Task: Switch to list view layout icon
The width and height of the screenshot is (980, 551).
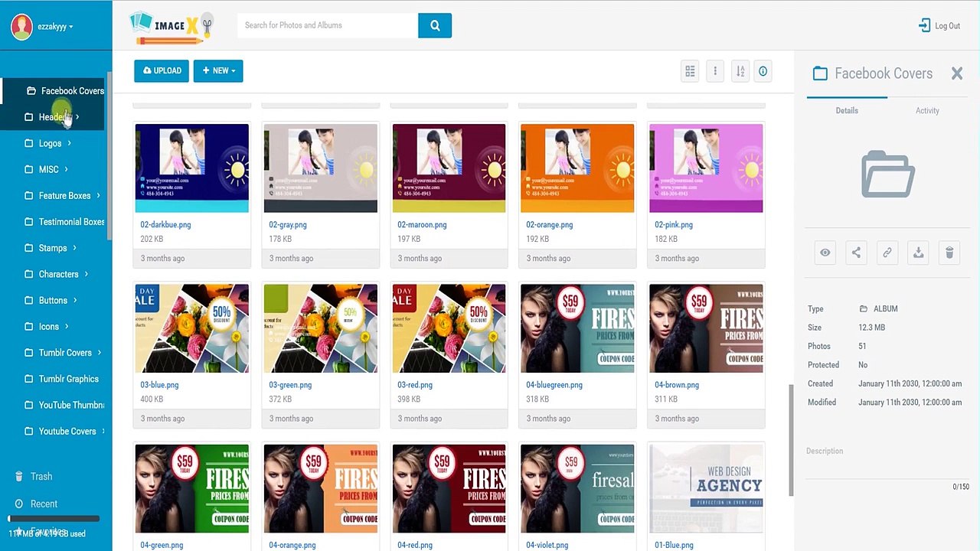Action: point(690,71)
